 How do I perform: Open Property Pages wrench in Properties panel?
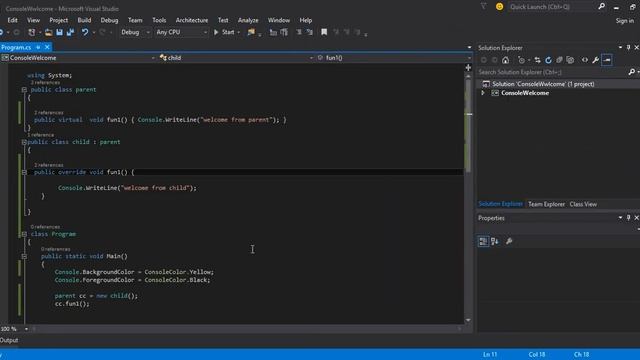[x=509, y=241]
